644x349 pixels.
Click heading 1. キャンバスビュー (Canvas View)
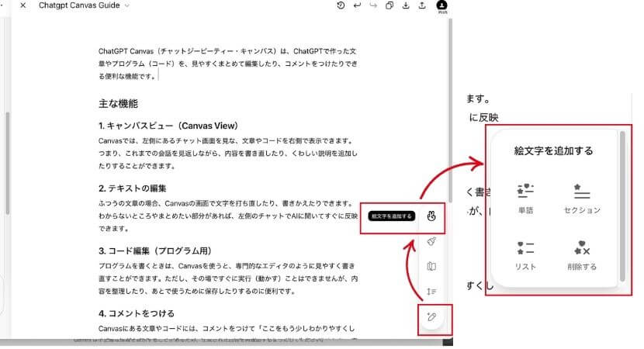[168, 126]
